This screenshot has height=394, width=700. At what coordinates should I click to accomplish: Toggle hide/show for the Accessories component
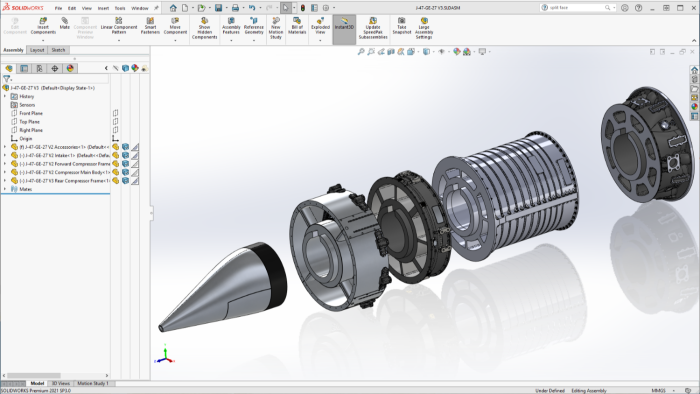coord(116,147)
